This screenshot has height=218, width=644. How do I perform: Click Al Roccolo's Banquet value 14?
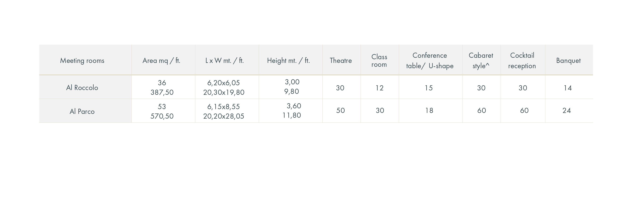pyautogui.click(x=567, y=88)
